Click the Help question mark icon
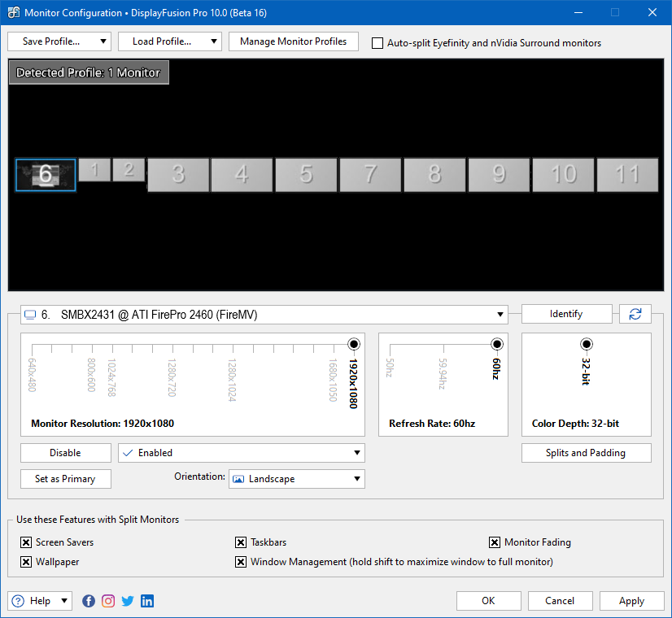Screen dimensions: 672x618 [18, 601]
